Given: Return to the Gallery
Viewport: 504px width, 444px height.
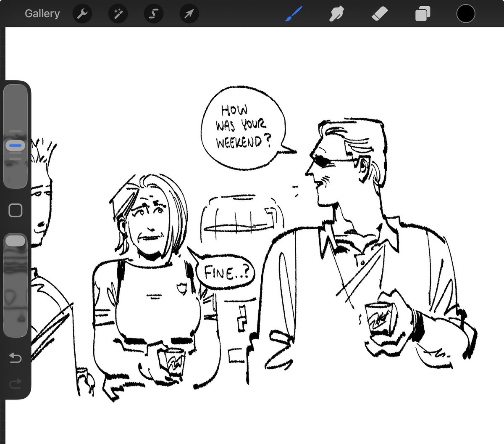Looking at the screenshot, I should [42, 13].
